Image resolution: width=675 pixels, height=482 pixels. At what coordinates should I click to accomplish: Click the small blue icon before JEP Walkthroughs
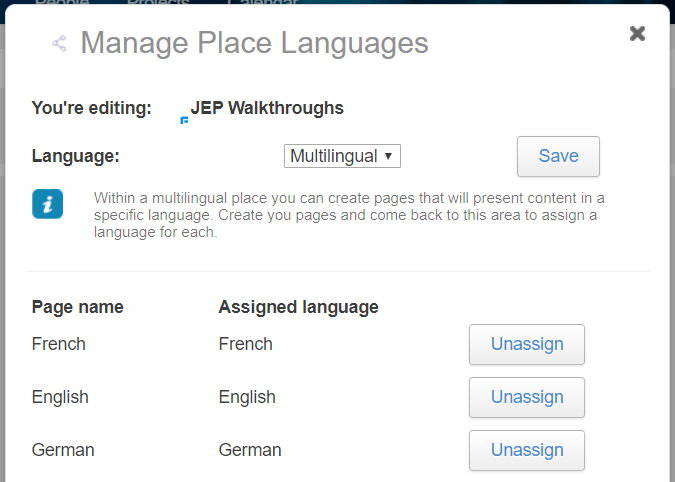point(184,120)
